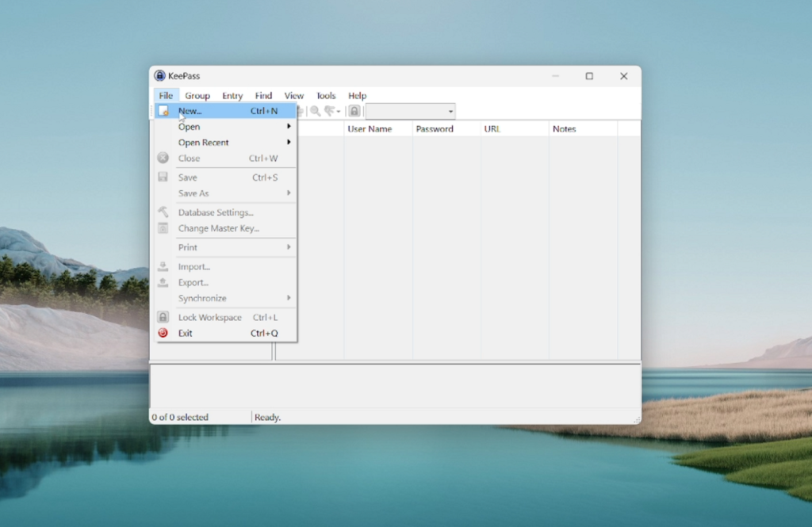The image size is (812, 527).
Task: Sort entries by the Password column header
Action: point(435,128)
